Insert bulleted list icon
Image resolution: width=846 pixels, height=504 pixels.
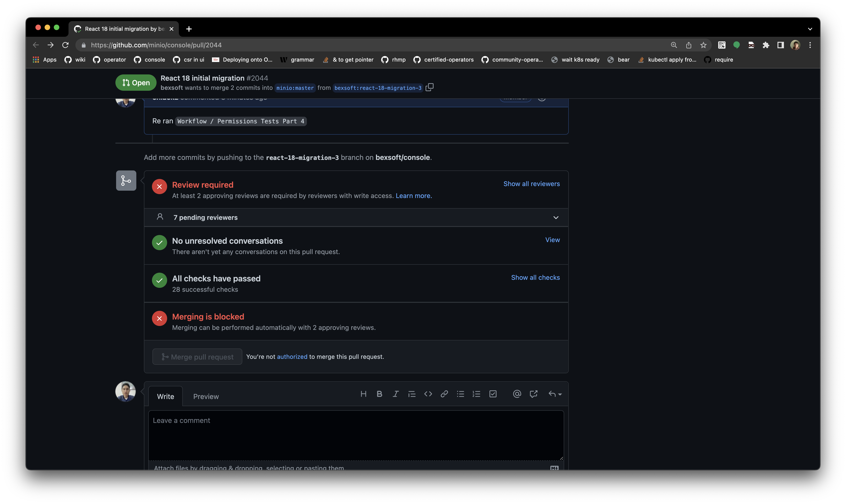coord(460,394)
